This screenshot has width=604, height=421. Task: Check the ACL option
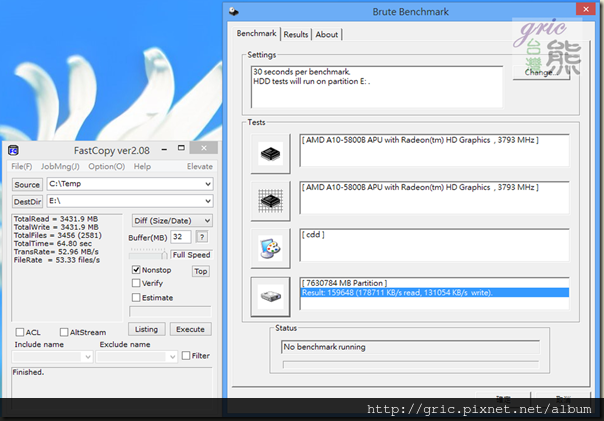click(20, 332)
